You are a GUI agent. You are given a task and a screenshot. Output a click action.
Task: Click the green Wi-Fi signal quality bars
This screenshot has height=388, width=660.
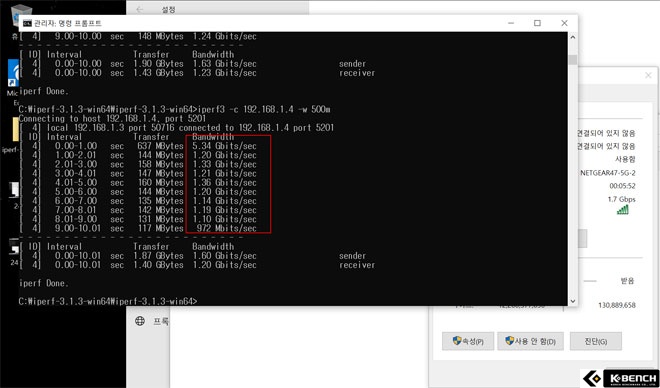623,210
